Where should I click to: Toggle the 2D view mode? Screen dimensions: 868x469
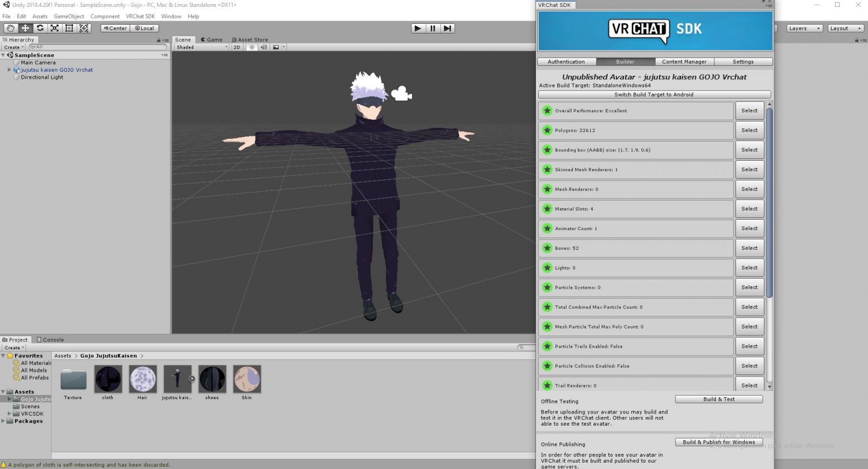coord(237,47)
